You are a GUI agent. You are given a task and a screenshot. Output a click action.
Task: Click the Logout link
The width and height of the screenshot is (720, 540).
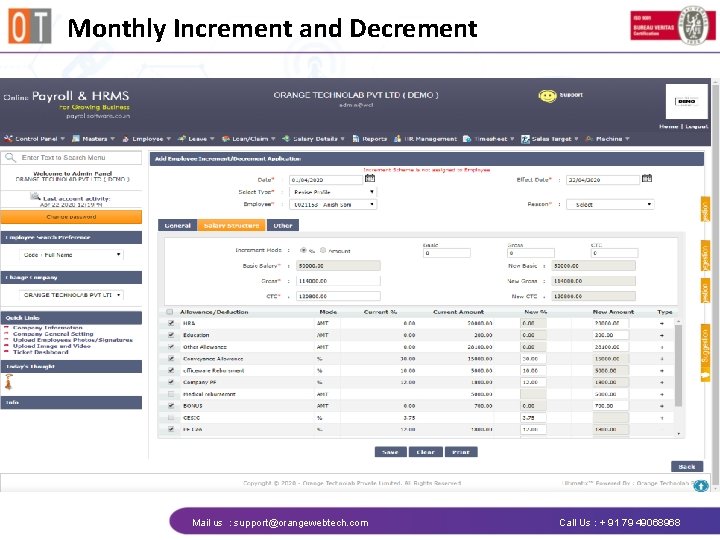click(x=697, y=126)
